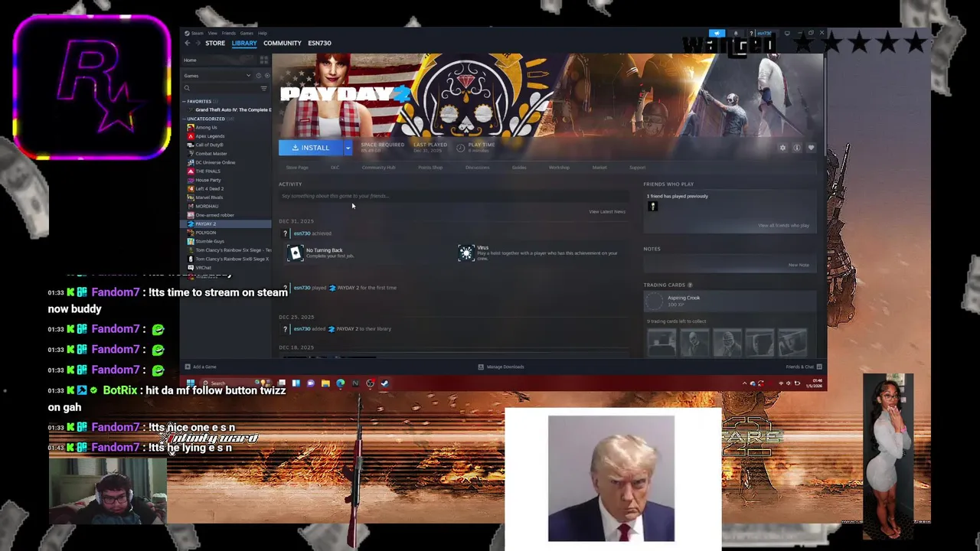Open the View menu
The width and height of the screenshot is (980, 551).
coord(212,33)
